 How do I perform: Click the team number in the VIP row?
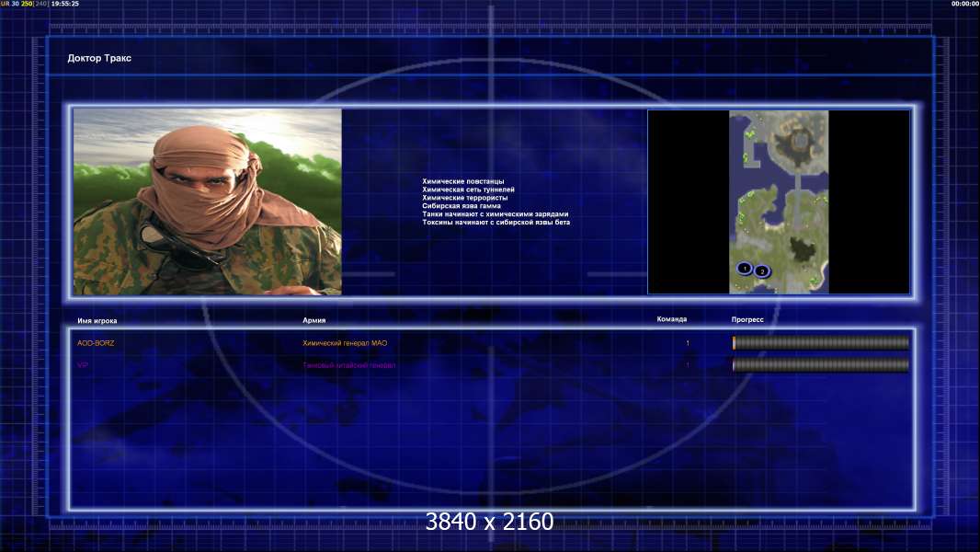688,365
